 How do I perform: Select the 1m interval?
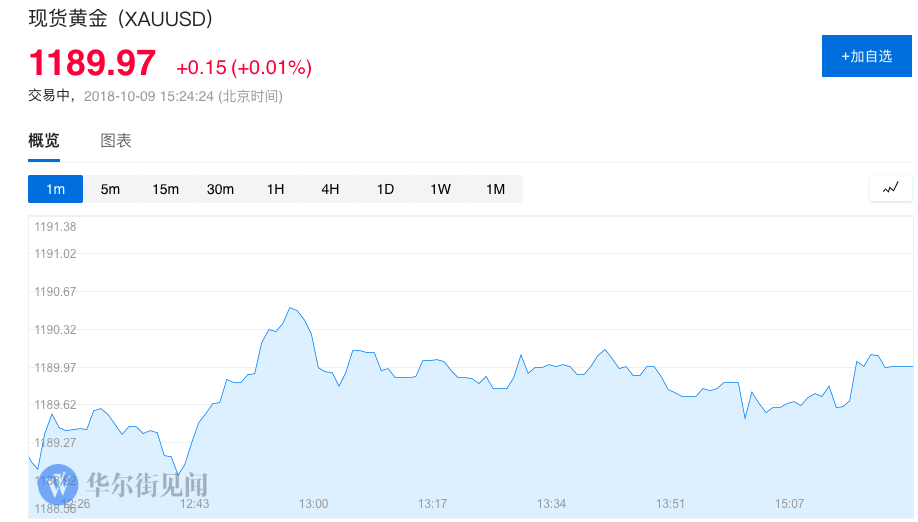coord(55,189)
